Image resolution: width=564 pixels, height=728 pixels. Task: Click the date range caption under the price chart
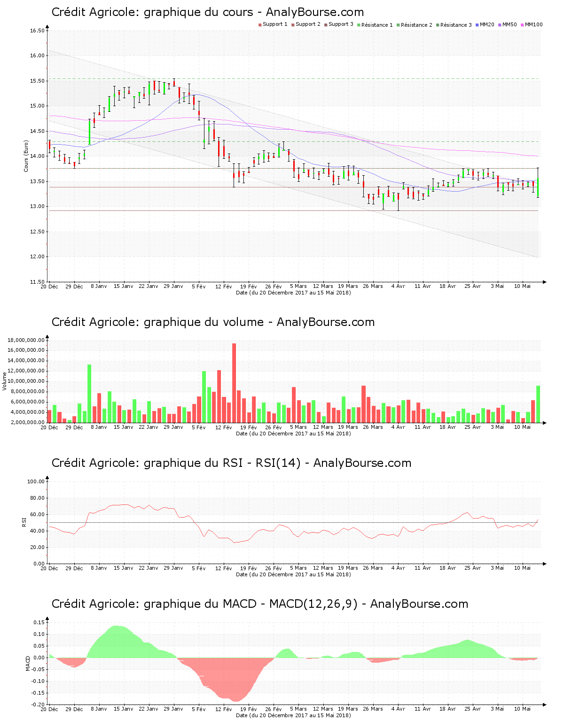coord(293,293)
